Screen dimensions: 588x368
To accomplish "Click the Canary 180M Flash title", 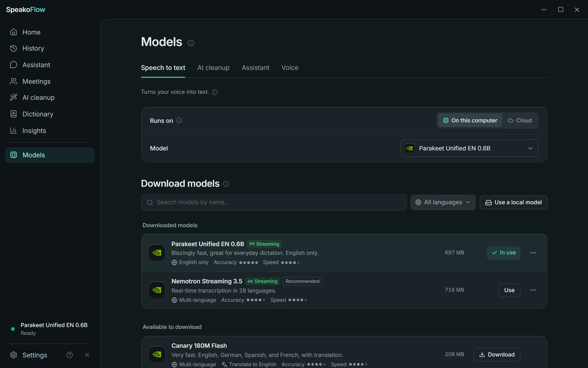I will coord(199,346).
